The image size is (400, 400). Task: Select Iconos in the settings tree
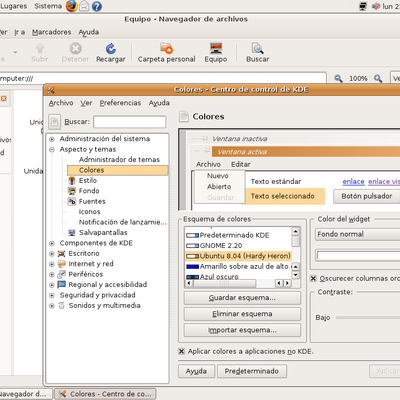point(89,212)
